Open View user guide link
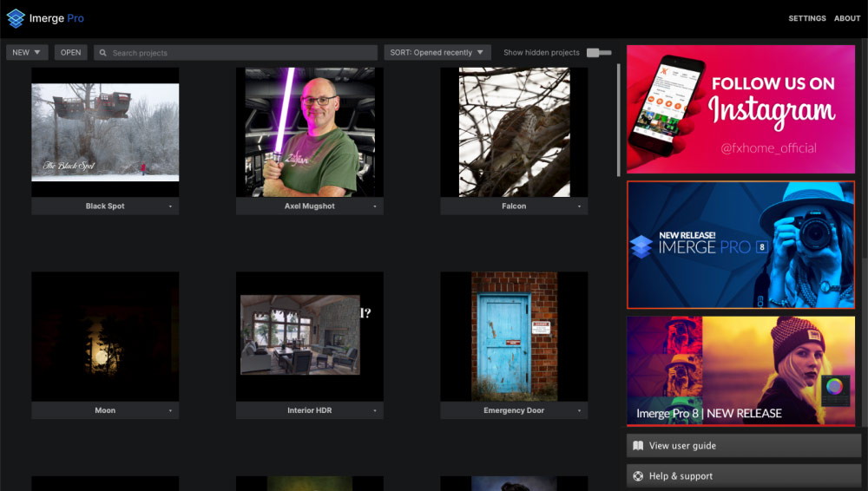The height and width of the screenshot is (491, 868). (744, 446)
